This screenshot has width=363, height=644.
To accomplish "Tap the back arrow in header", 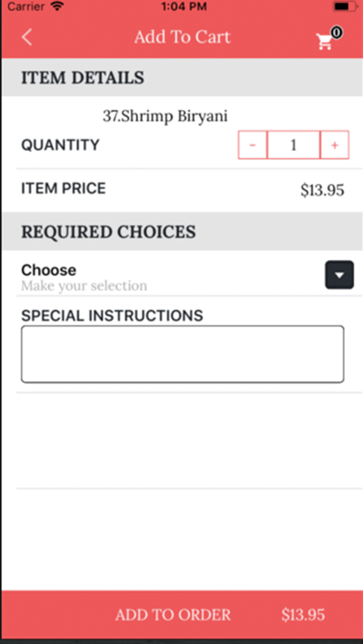I will 27,37.
